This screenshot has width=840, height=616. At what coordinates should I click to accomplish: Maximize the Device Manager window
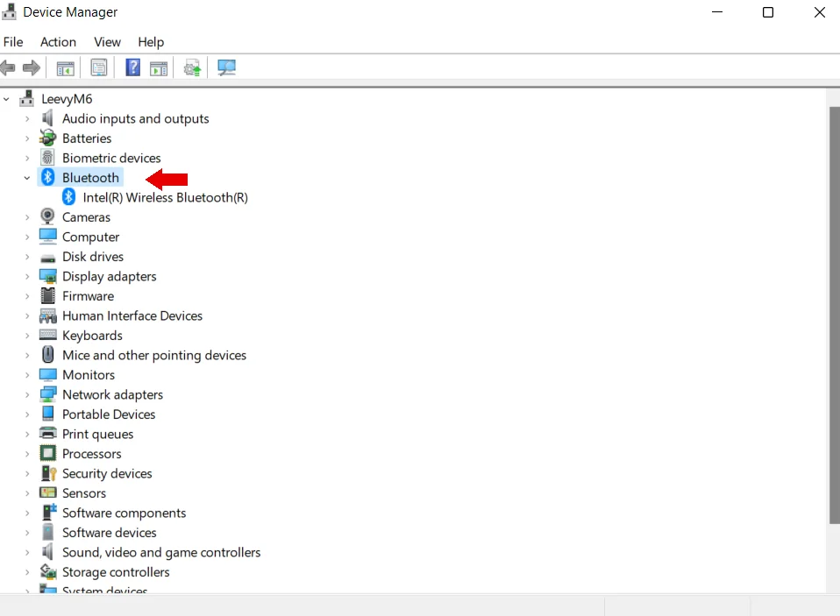pyautogui.click(x=768, y=11)
